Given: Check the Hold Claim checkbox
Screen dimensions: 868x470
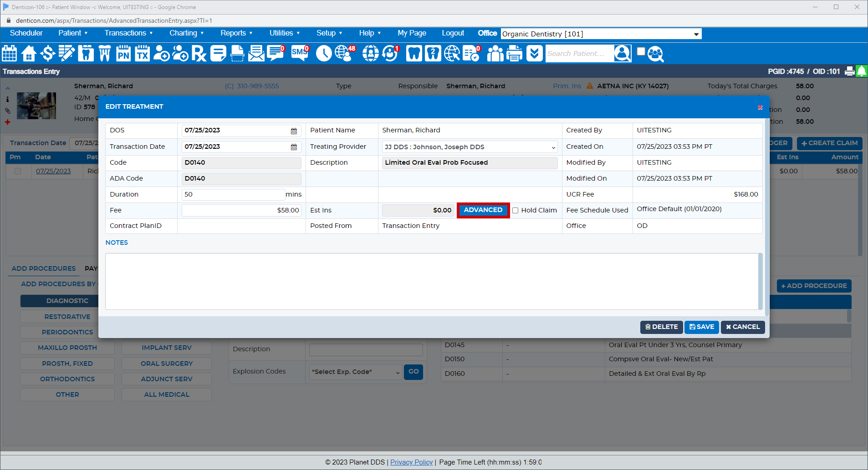Looking at the screenshot, I should 516,211.
